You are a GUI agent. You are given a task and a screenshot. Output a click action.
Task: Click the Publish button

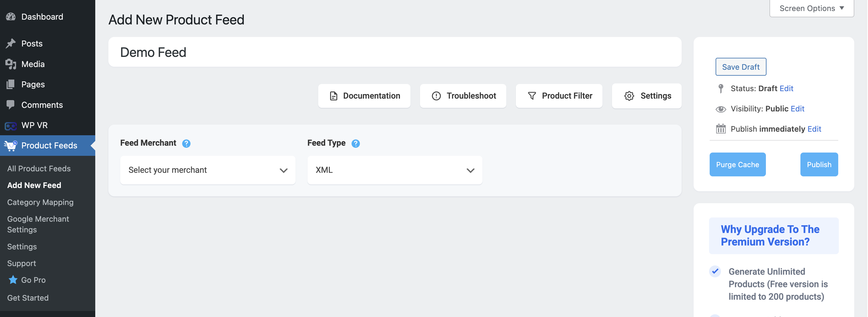[x=819, y=164]
